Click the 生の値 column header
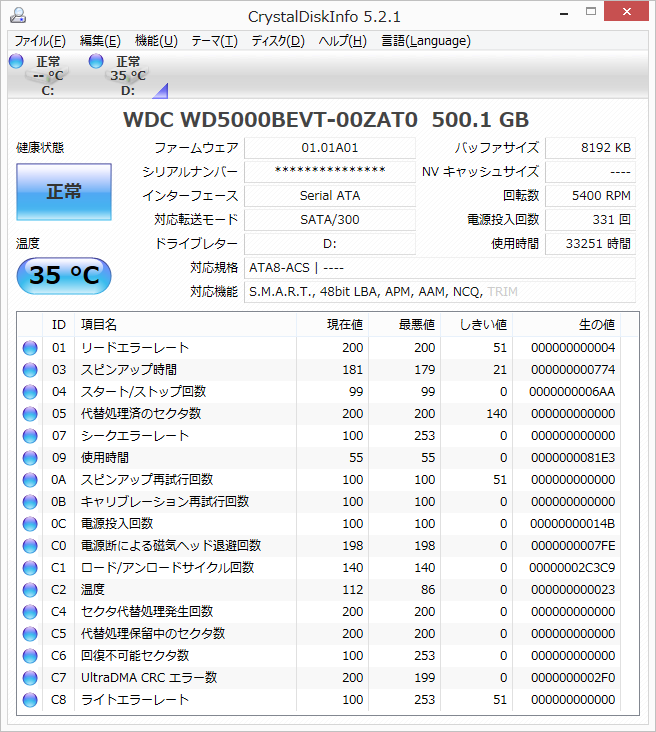The width and height of the screenshot is (656, 732). tap(596, 325)
